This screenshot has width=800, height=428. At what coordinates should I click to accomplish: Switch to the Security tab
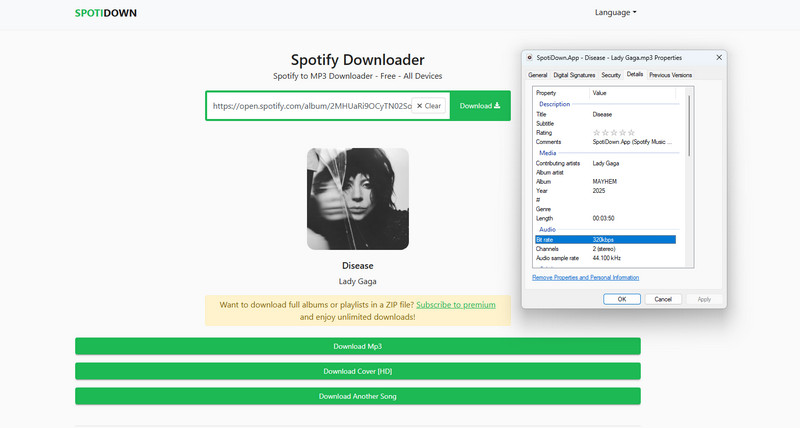(611, 75)
